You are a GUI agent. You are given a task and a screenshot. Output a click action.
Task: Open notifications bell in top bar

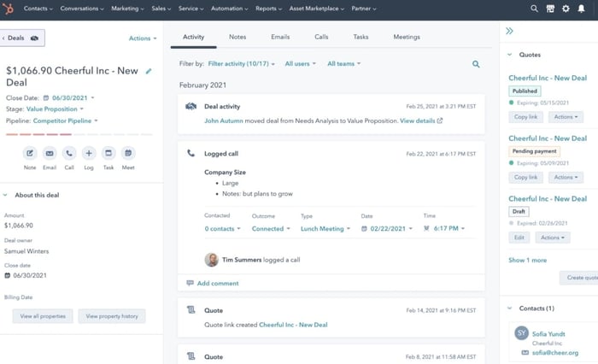582,9
